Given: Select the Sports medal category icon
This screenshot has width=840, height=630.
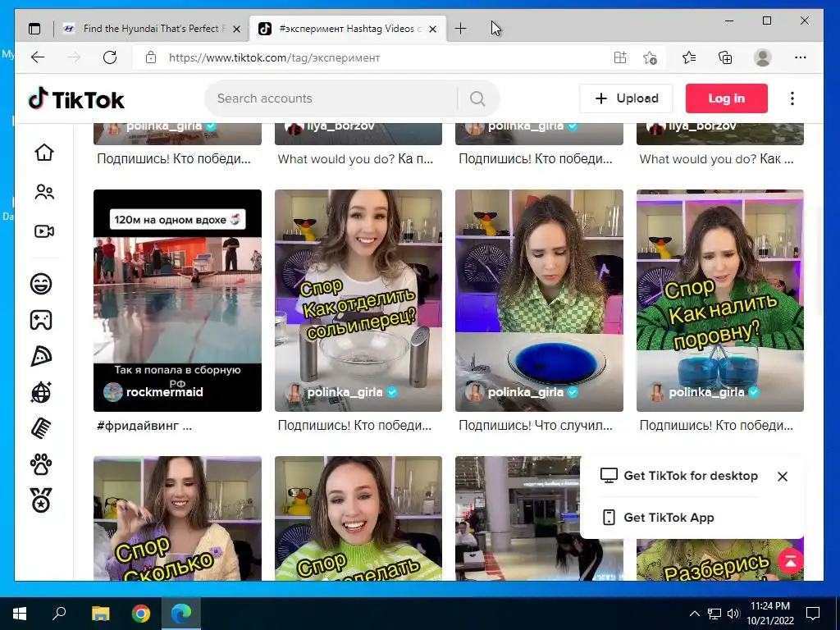Looking at the screenshot, I should (41, 500).
